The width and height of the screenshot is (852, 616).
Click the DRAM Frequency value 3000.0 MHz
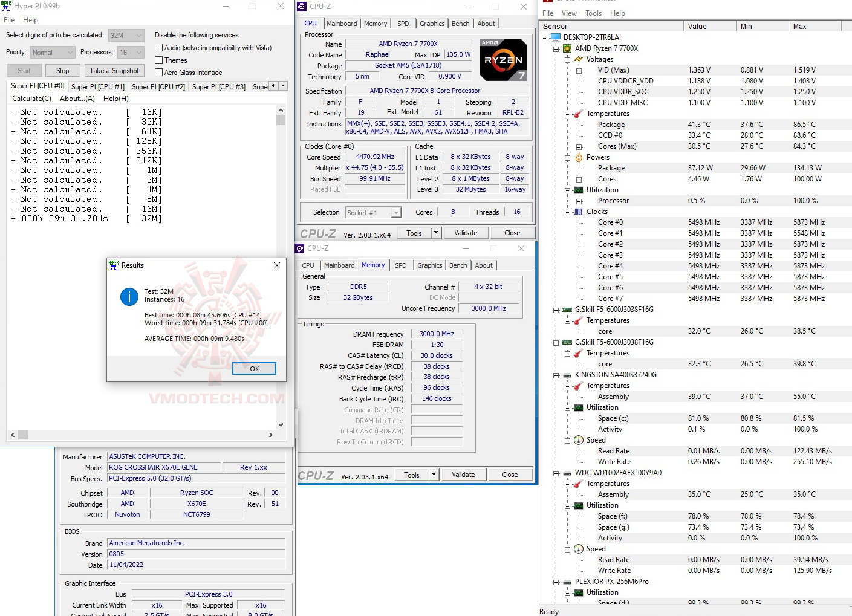pyautogui.click(x=437, y=334)
